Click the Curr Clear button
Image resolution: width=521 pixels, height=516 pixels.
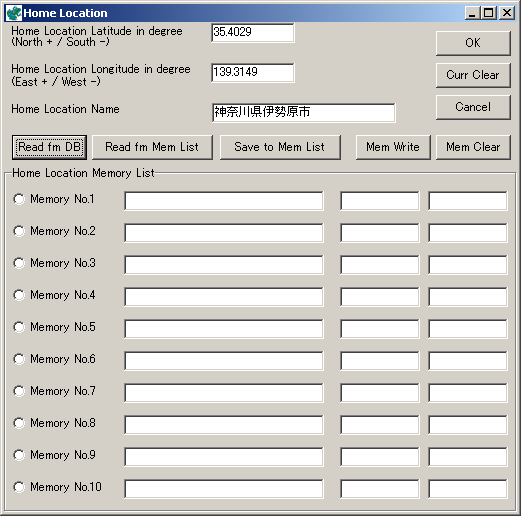(x=473, y=75)
